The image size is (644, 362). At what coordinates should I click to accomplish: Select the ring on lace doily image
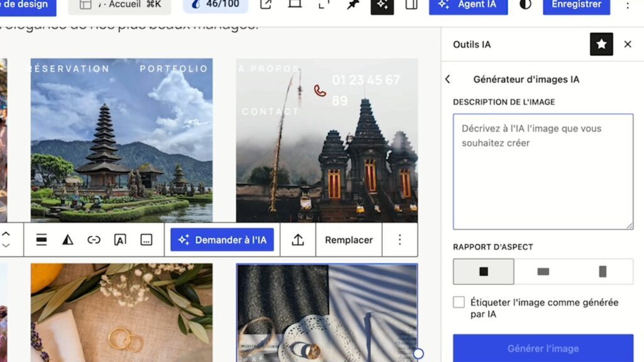(x=327, y=313)
